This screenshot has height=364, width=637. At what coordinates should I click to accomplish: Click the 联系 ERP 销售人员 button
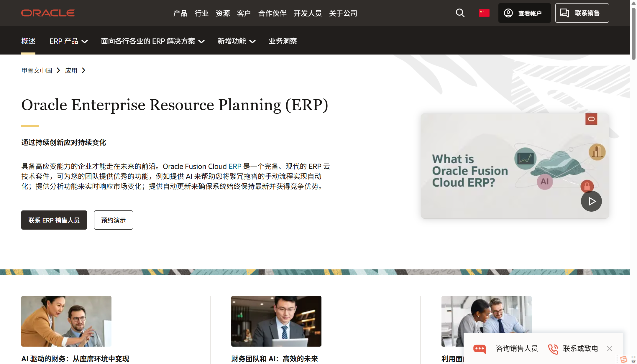pyautogui.click(x=54, y=220)
